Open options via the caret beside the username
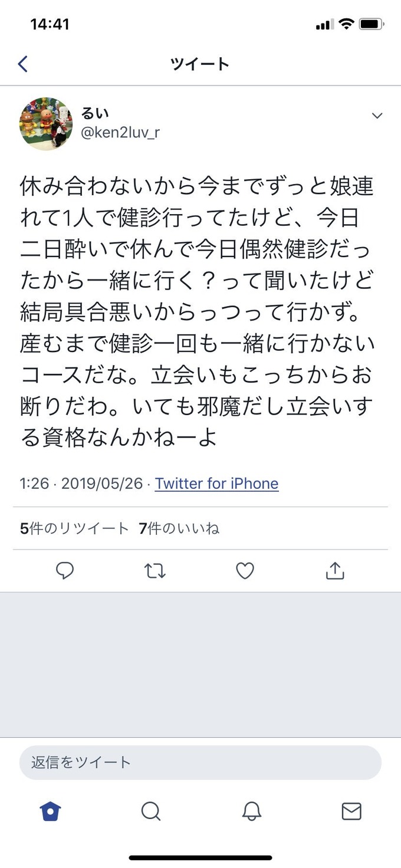Viewport: 401px width, 868px height. (377, 116)
